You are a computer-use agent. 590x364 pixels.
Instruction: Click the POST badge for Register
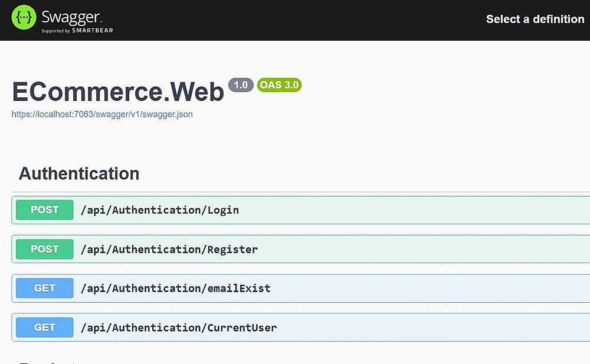click(x=45, y=249)
